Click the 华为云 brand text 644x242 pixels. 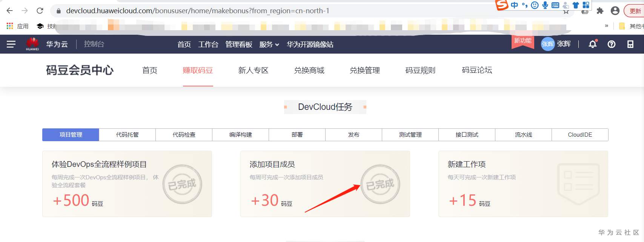[x=57, y=44]
